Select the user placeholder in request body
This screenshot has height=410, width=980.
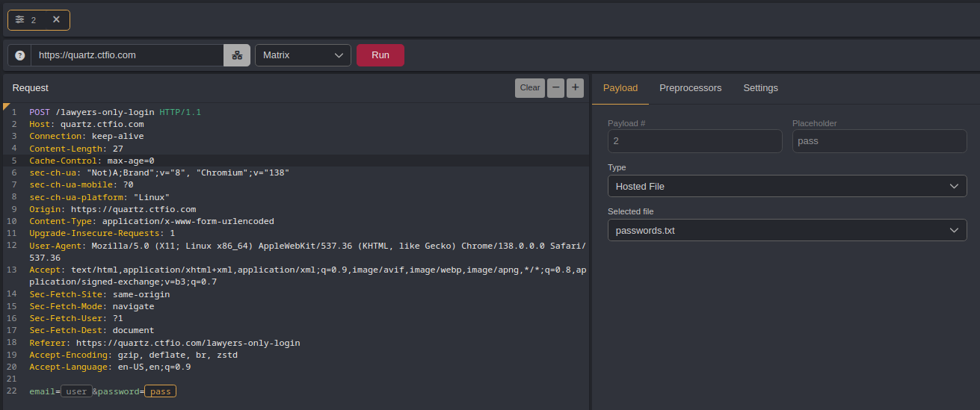[x=76, y=391]
